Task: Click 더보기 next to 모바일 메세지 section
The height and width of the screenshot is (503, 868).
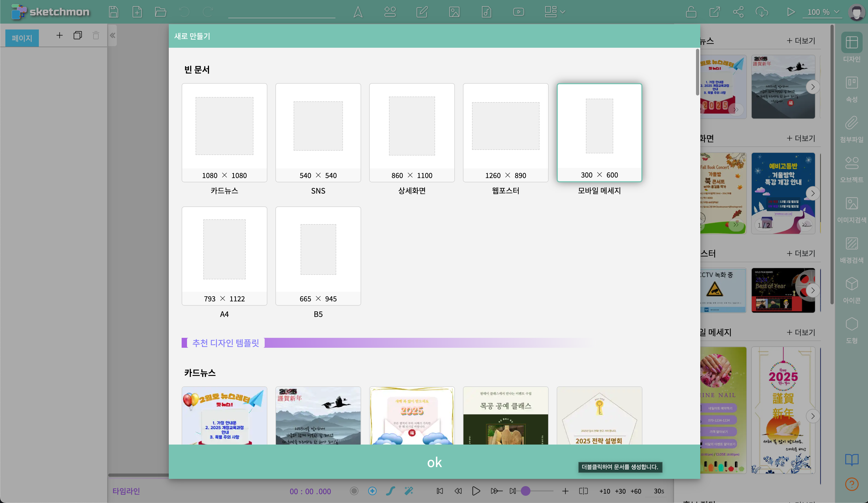Action: click(801, 332)
